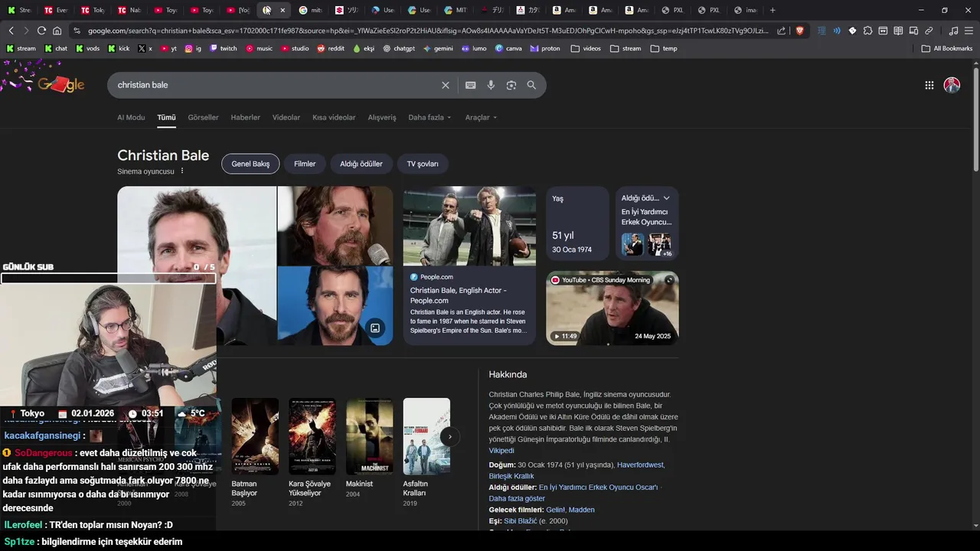980x551 pixels.
Task: Open the twitch bookmark
Action: pyautogui.click(x=223, y=48)
